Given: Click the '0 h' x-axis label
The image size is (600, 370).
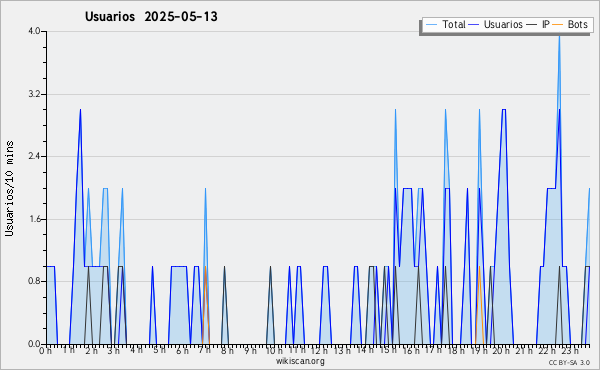Looking at the screenshot, I should click(46, 351).
